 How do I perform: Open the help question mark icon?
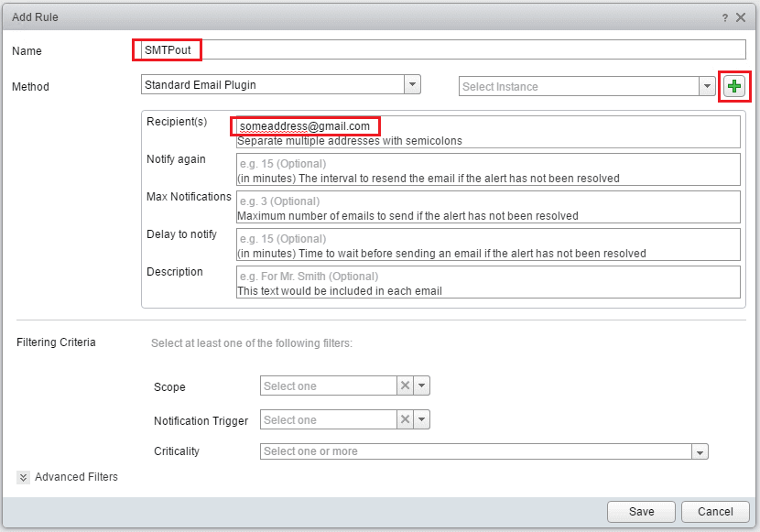coord(725,18)
